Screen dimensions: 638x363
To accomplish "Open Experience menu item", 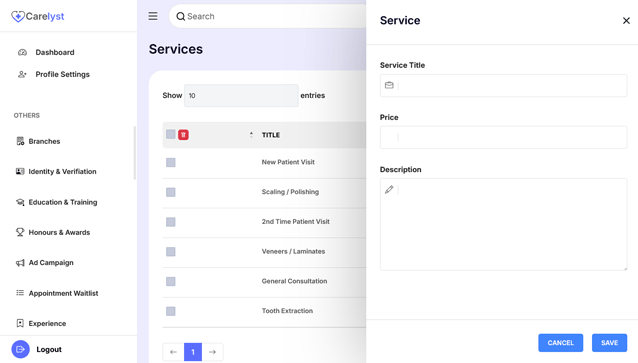I will [x=47, y=324].
